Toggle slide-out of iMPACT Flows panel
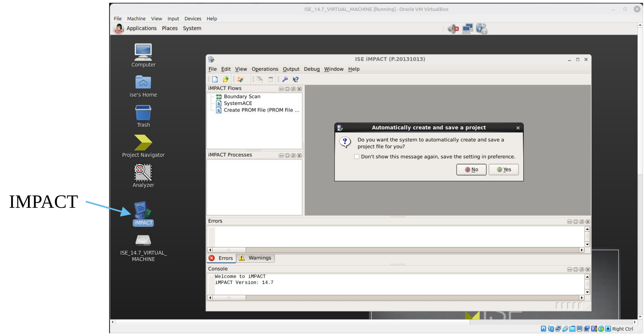Image resolution: width=644 pixels, height=334 pixels. tap(281, 89)
